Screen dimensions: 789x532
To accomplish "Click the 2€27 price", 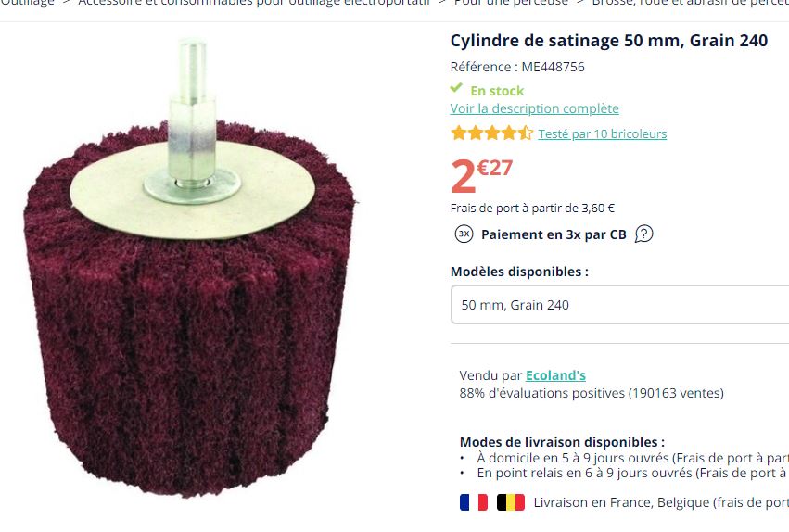I will 481,174.
